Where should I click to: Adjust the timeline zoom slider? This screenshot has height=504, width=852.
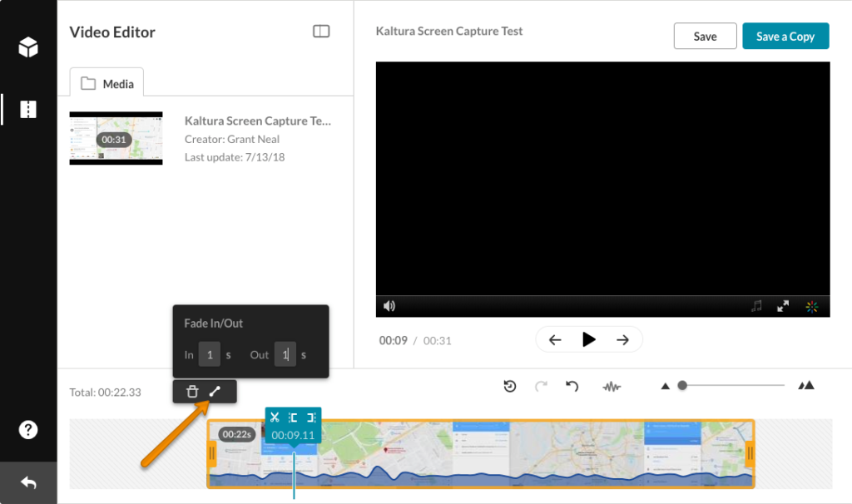pyautogui.click(x=681, y=385)
